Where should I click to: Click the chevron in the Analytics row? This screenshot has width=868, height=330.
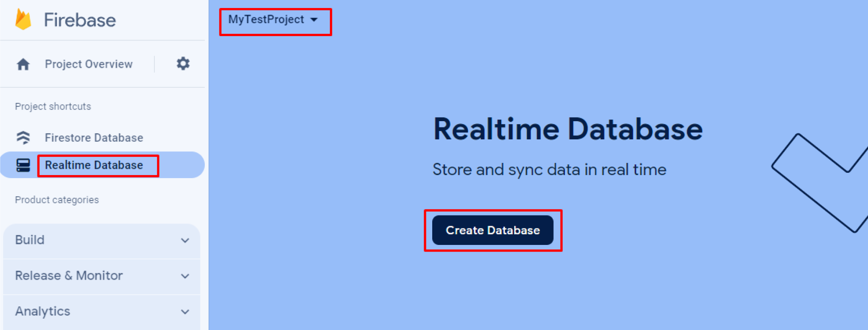point(185,312)
